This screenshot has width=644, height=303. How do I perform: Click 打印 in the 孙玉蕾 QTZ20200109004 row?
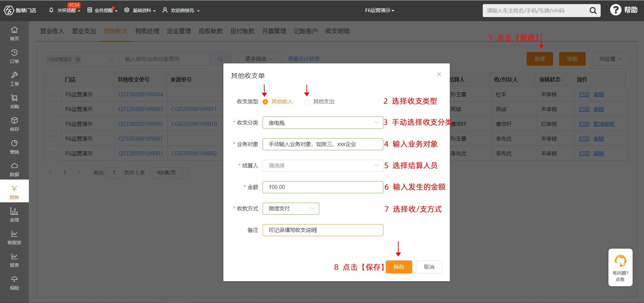584,95
